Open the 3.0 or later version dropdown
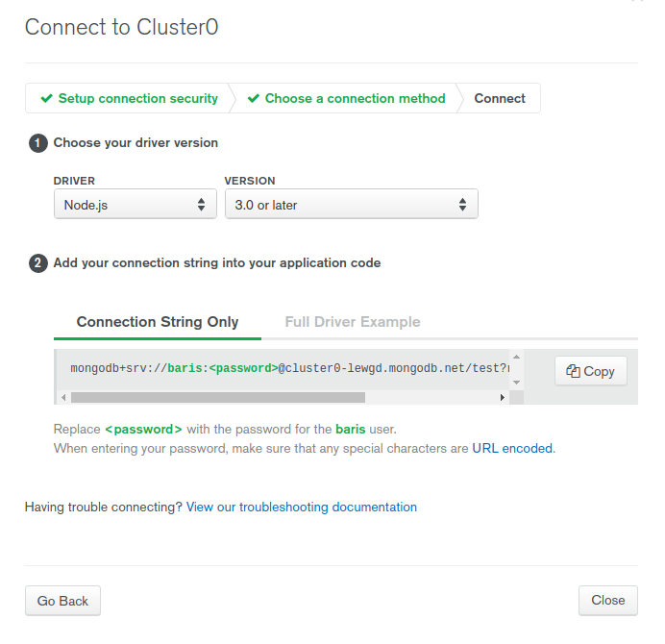 [x=351, y=205]
